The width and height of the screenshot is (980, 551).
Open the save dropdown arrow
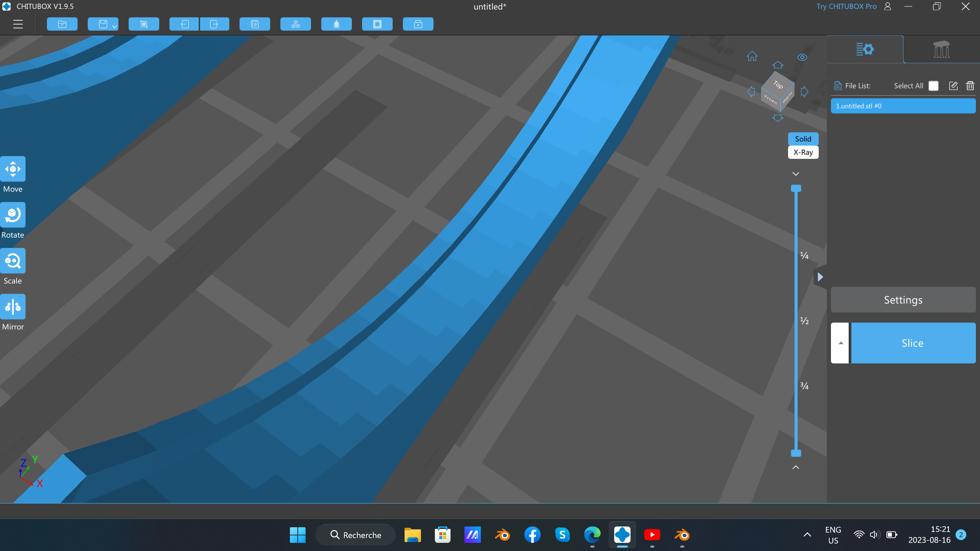pos(115,26)
